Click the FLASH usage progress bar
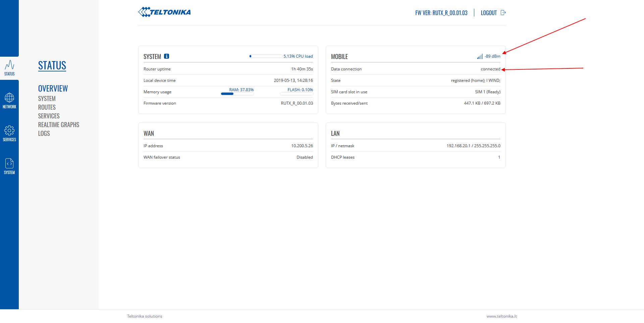This screenshot has height=323, width=644. [297, 94]
